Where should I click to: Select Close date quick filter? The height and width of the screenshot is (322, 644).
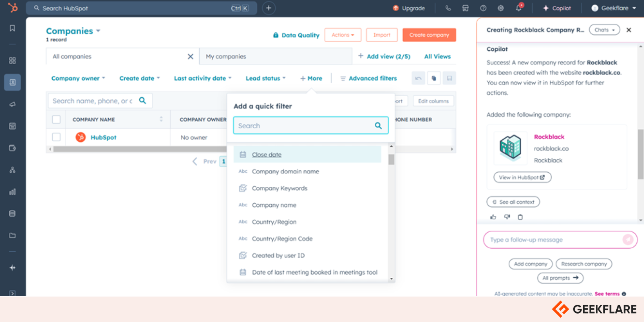pos(308,155)
